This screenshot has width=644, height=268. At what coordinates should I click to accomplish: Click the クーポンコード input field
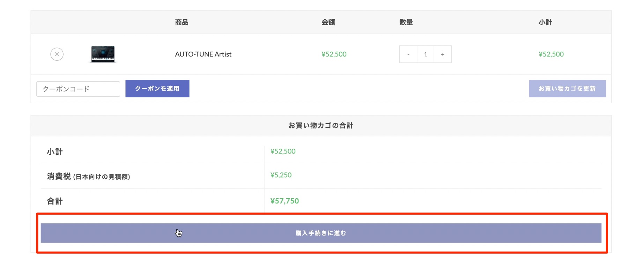78,89
